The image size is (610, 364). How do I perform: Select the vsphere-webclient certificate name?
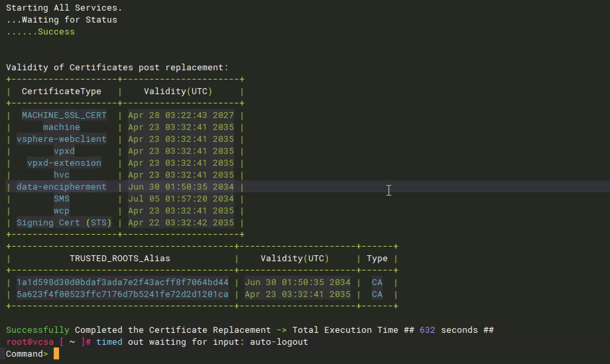pyautogui.click(x=62, y=139)
